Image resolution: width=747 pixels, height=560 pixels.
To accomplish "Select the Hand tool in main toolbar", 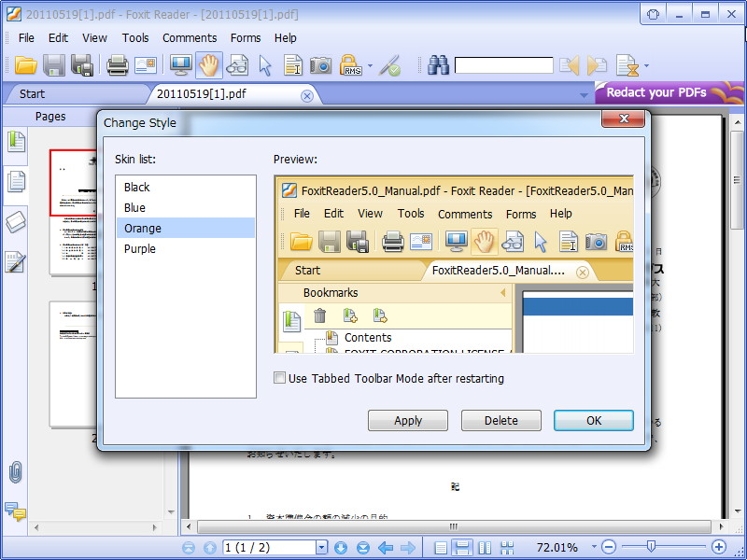I will point(208,65).
